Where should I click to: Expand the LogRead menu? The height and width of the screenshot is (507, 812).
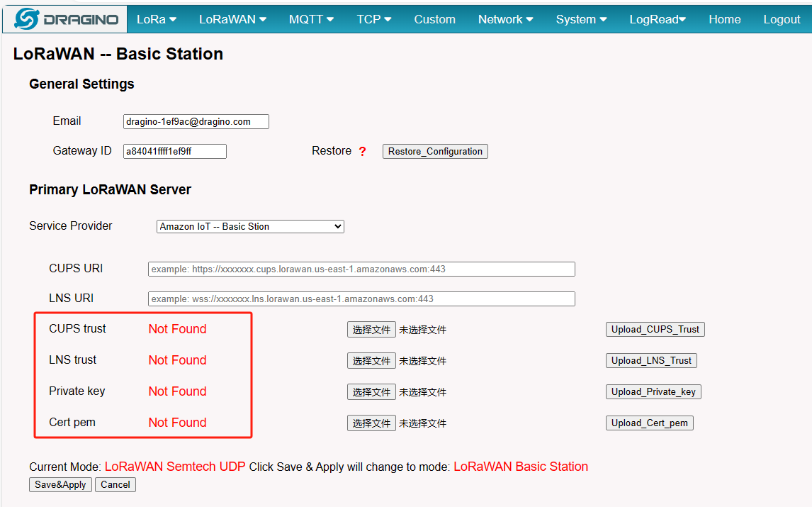[x=658, y=19]
